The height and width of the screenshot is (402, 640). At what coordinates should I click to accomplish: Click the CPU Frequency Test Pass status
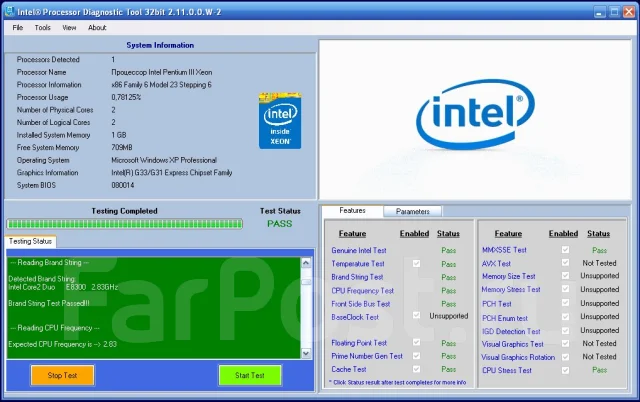[x=449, y=291]
